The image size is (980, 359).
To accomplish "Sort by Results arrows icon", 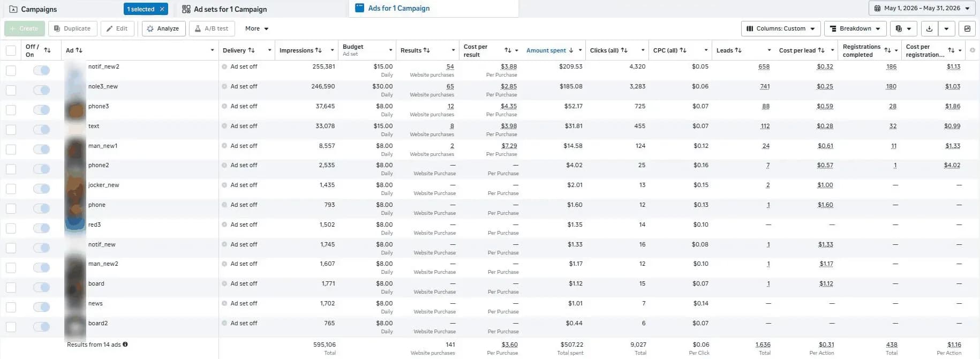I will 427,50.
